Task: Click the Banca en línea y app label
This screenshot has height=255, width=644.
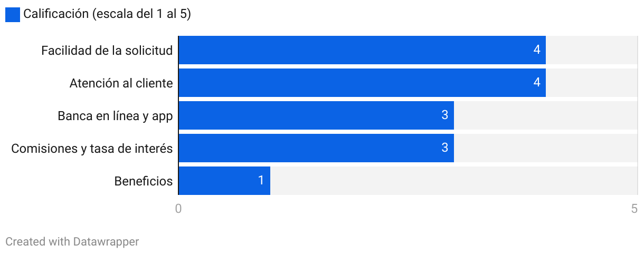Action: point(115,116)
